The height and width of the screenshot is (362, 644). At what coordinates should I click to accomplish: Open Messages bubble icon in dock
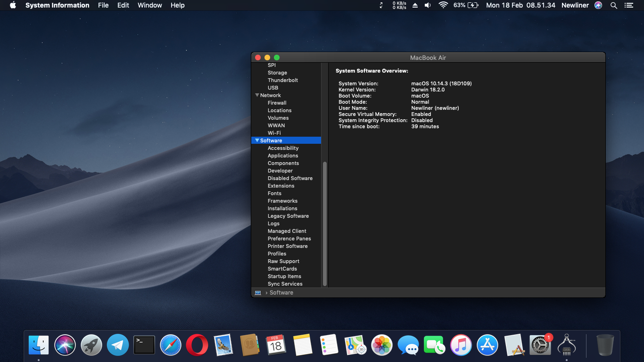tap(408, 345)
